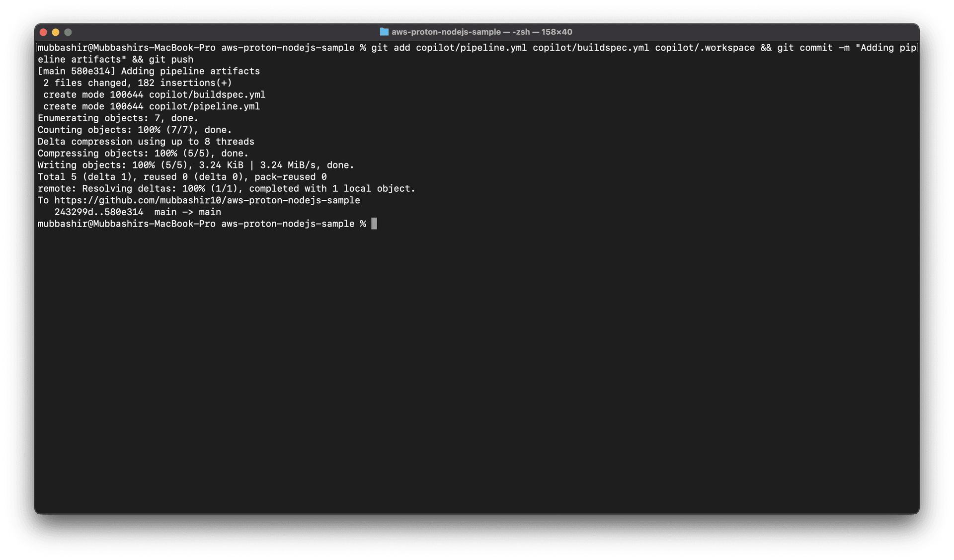Viewport: 954px width, 560px height.
Task: Click the last prompt 'mubbashir@Mubbashirs-MacBook-Pro' text
Action: point(127,224)
